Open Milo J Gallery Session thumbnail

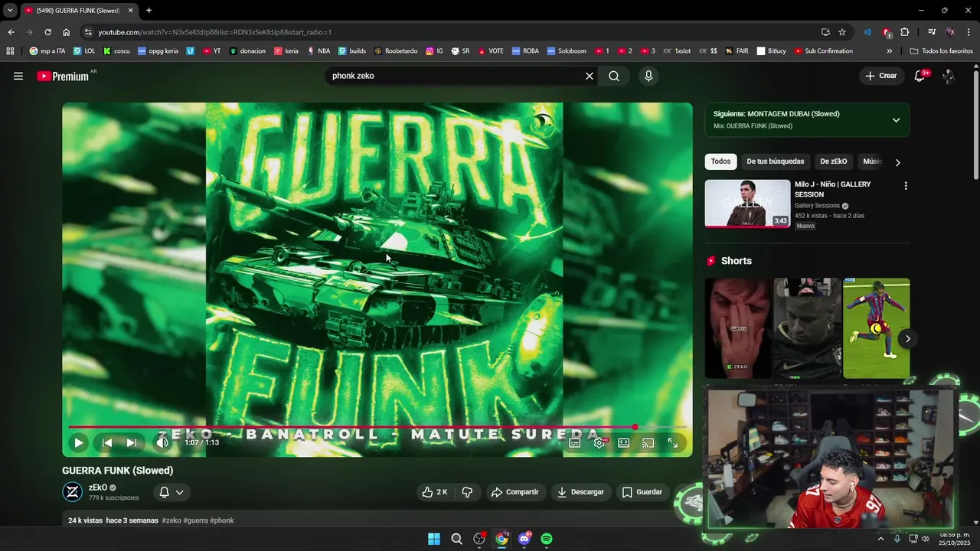[747, 204]
